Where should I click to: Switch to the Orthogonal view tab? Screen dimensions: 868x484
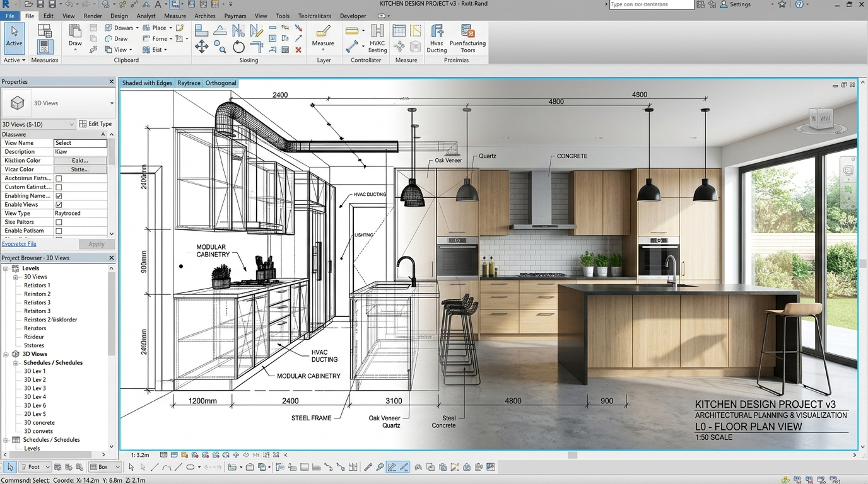click(221, 83)
